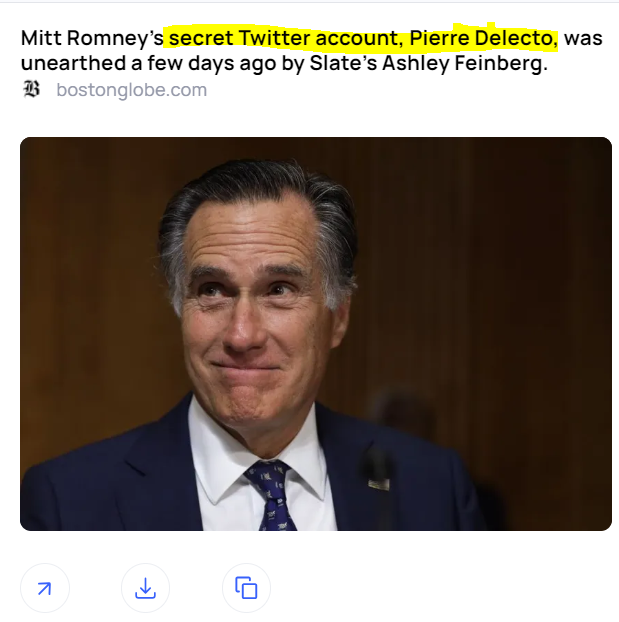Image resolution: width=619 pixels, height=622 pixels.
Task: Open the result via the arrow icon
Action: (x=45, y=588)
